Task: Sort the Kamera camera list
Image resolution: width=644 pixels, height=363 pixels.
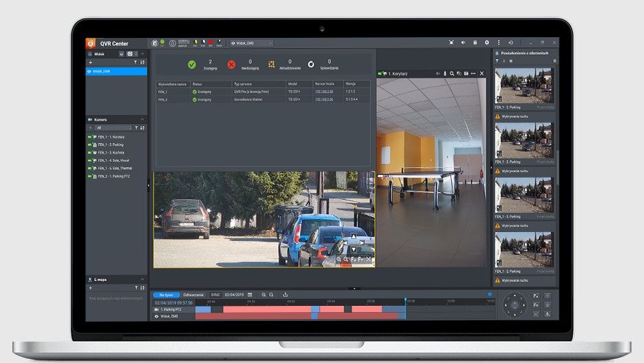Action: [142, 128]
